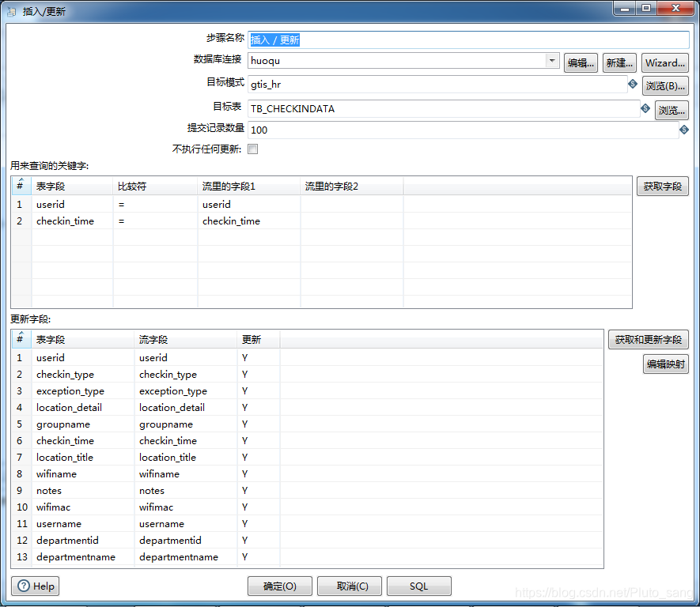Click Y update flag for userid row
The width and height of the screenshot is (700, 607).
[258, 358]
